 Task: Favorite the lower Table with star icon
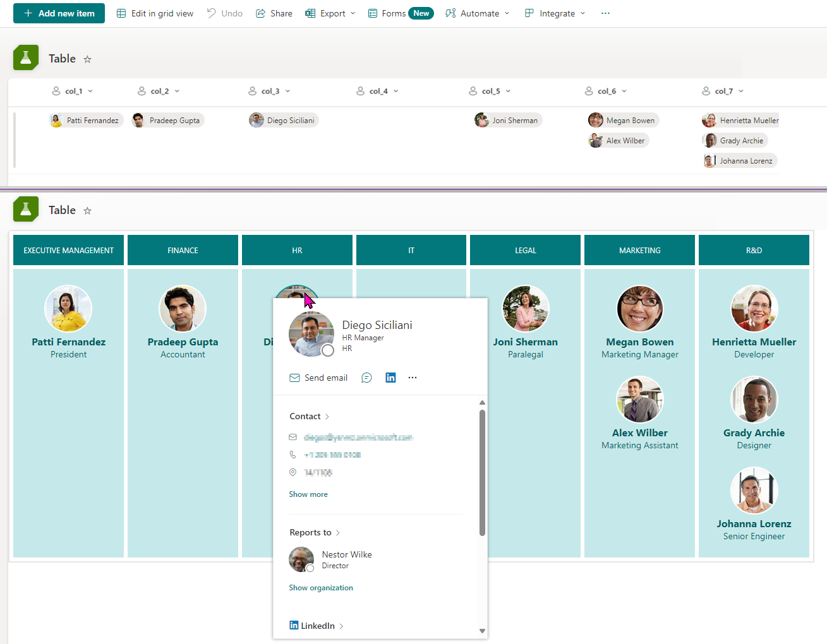click(x=88, y=211)
